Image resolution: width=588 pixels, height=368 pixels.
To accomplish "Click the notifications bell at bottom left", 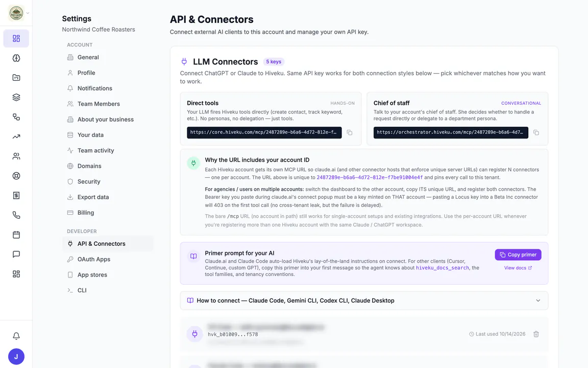I will point(16,336).
